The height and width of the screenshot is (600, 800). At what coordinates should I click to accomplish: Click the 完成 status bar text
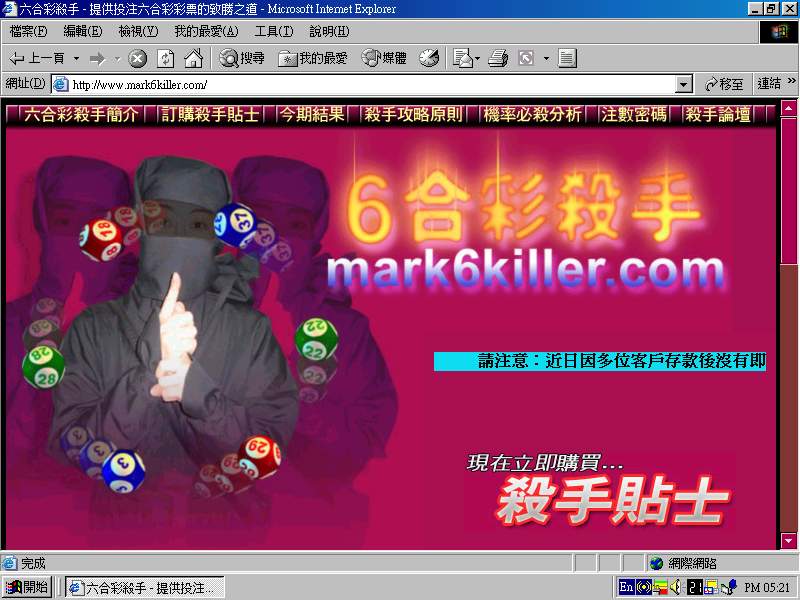[33, 564]
